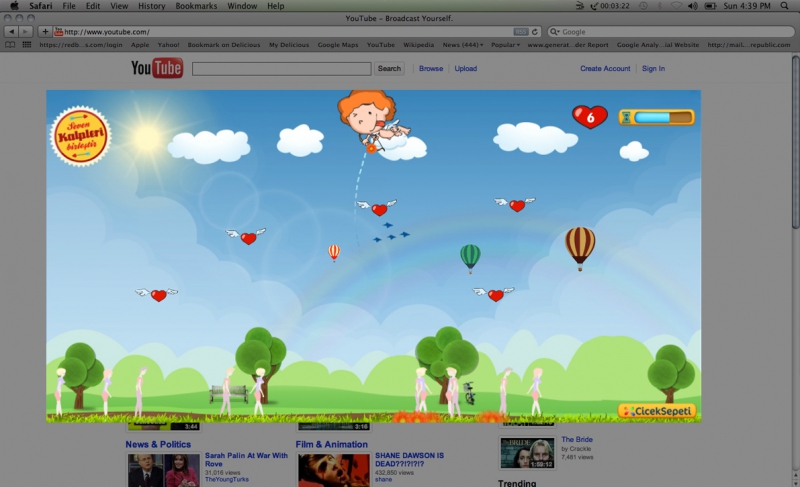Click the Sign In link
Image resolution: width=800 pixels, height=487 pixels.
tap(653, 68)
